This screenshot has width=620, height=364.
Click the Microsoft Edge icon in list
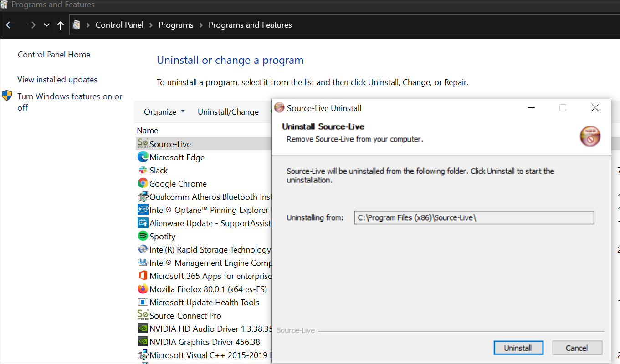coord(143,157)
